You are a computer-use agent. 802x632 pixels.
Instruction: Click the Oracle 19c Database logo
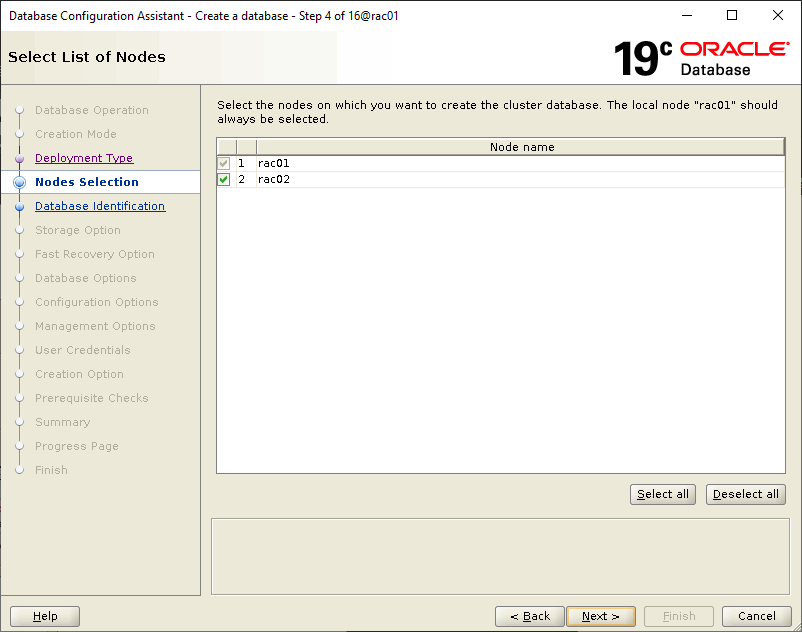(x=700, y=58)
